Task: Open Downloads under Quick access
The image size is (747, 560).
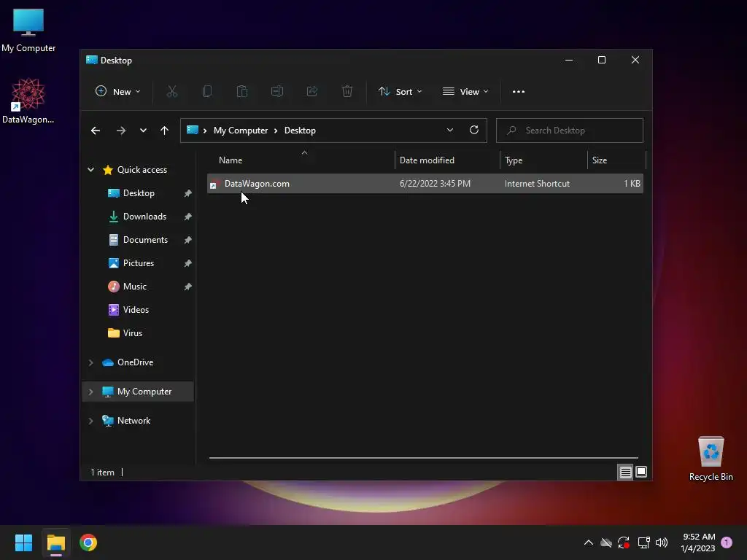Action: coord(145,217)
